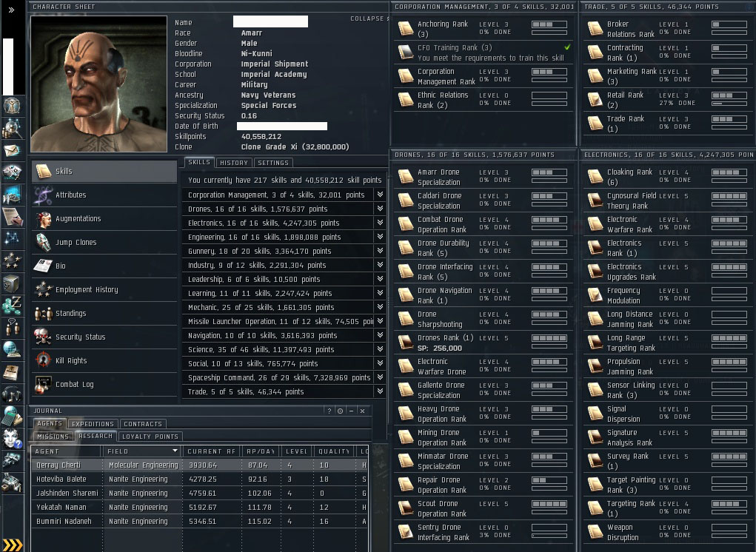Click the Name field white box
Image resolution: width=756 pixels, height=552 pixels.
270,21
